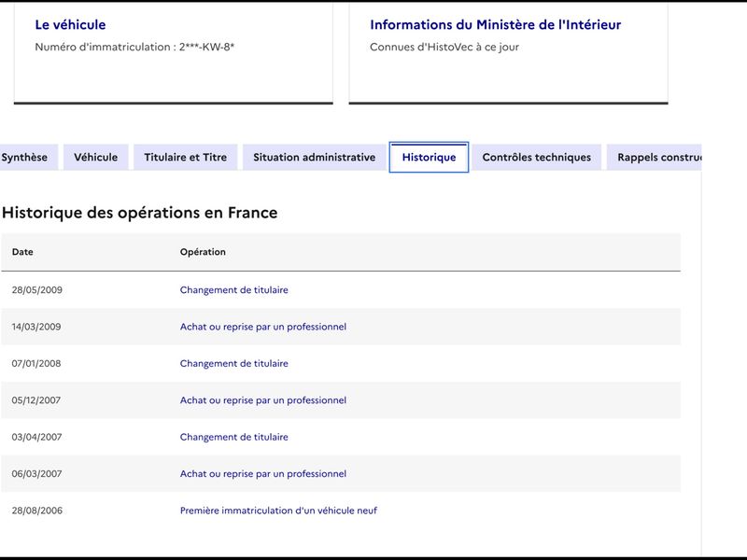Click Changement de titulaire dated 03/04/2007
Image resolution: width=747 pixels, height=560 pixels.
234,437
